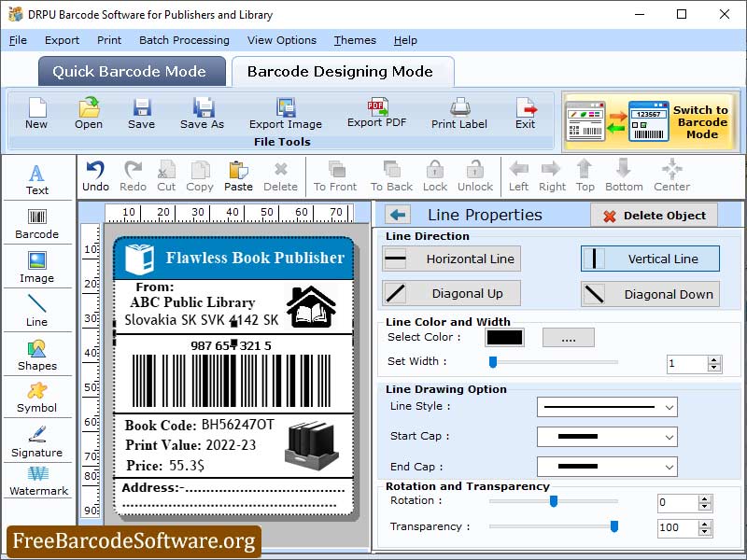747x560 pixels.
Task: Open the Help menu
Action: pyautogui.click(x=405, y=40)
